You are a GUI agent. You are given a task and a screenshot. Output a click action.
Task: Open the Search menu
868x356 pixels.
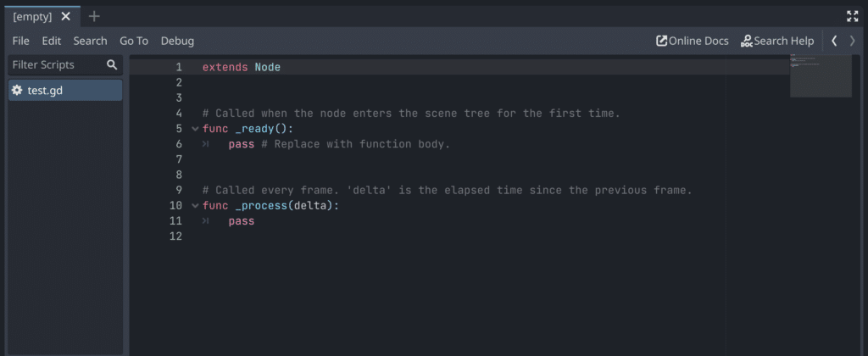click(90, 41)
